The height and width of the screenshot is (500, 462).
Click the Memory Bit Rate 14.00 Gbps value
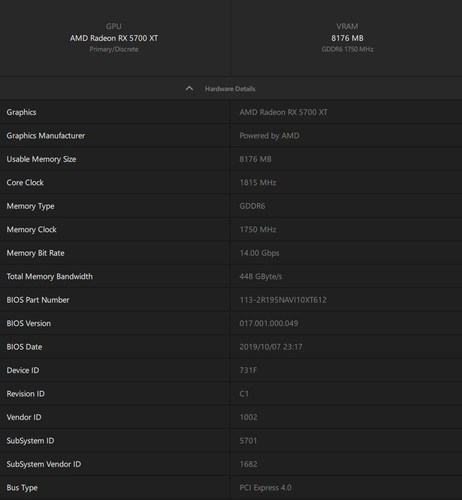[x=259, y=253]
